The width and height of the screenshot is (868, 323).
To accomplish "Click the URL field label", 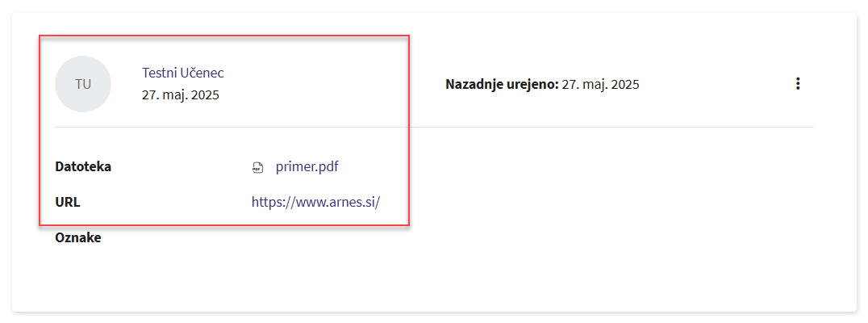I will [68, 202].
